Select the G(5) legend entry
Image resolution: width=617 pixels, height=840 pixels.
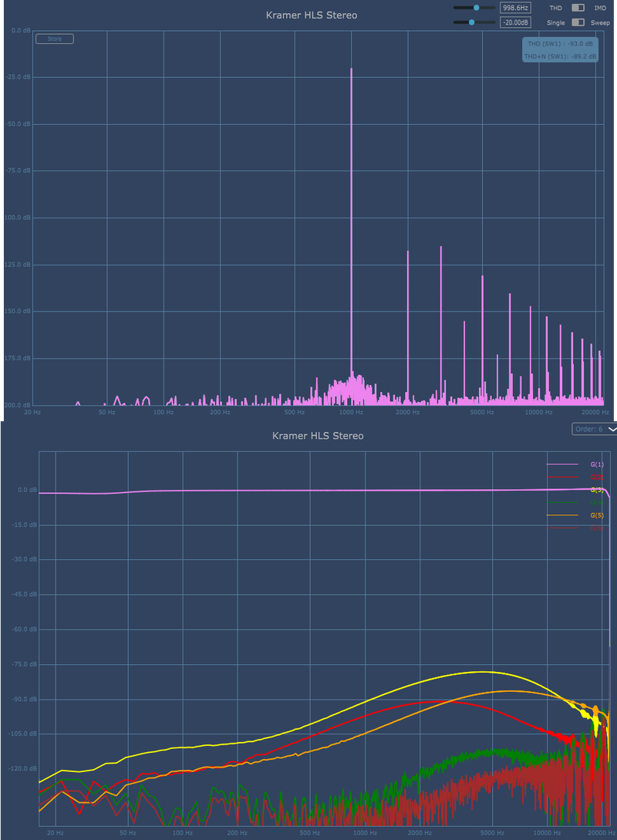click(575, 515)
